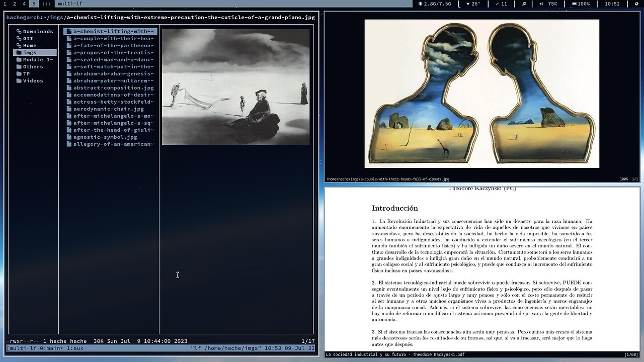
Task: Switch to workspace 1
Action: (x=5, y=4)
